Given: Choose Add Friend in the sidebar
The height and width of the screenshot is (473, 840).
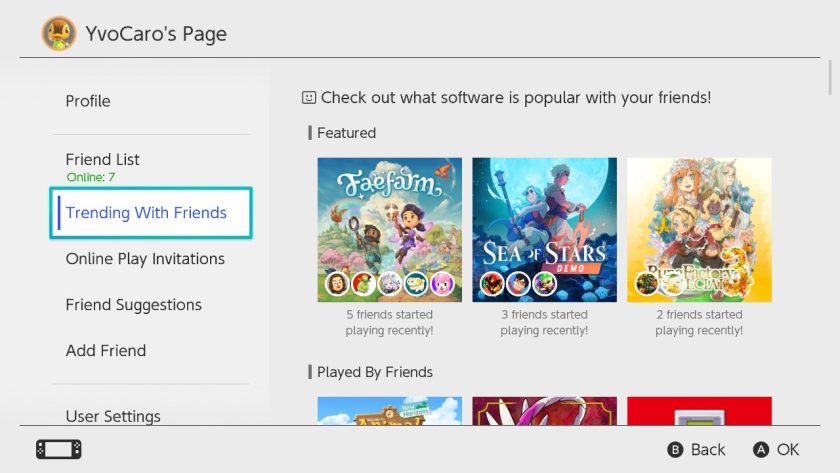Looking at the screenshot, I should (106, 350).
